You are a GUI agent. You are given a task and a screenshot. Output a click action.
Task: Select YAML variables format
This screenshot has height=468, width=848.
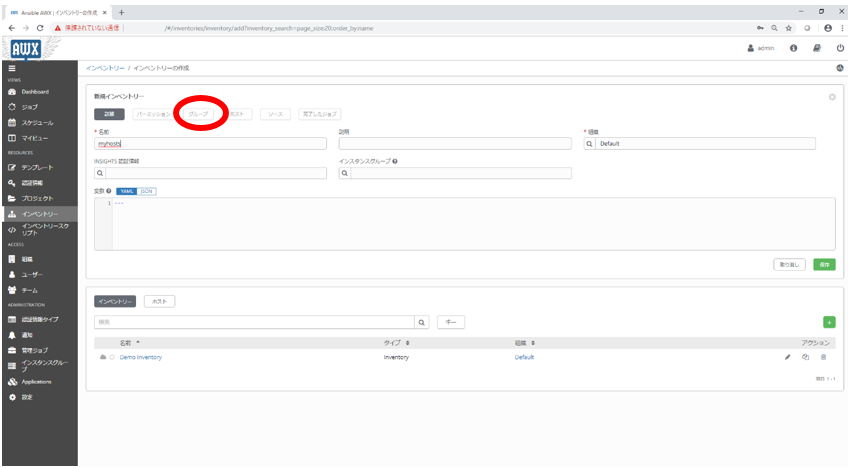[128, 190]
